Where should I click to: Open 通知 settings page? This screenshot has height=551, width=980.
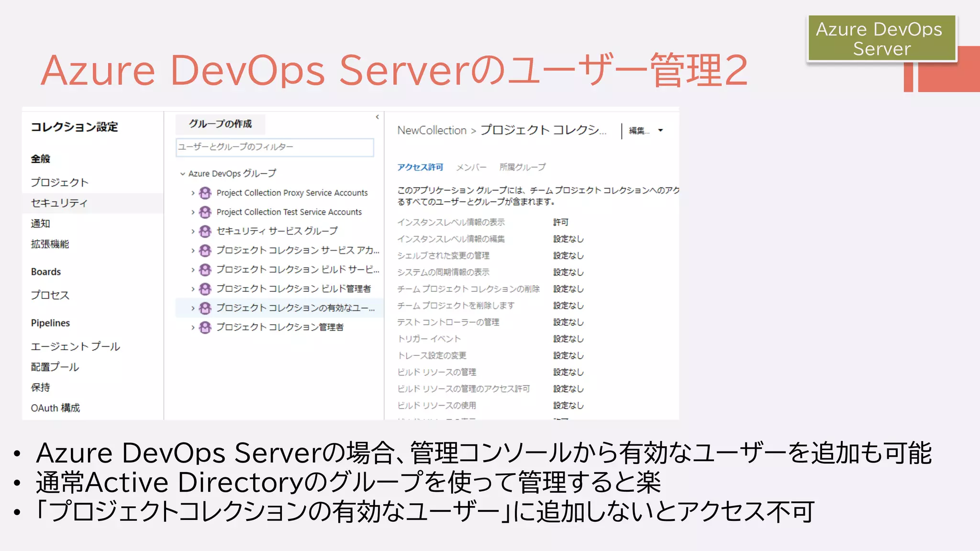(x=41, y=223)
